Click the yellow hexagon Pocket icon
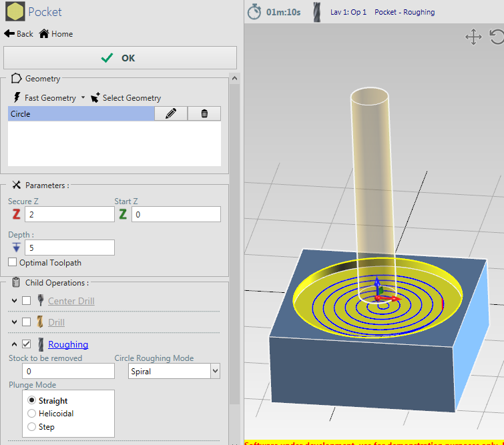Screen dimensions: 504x445 click(15, 11)
